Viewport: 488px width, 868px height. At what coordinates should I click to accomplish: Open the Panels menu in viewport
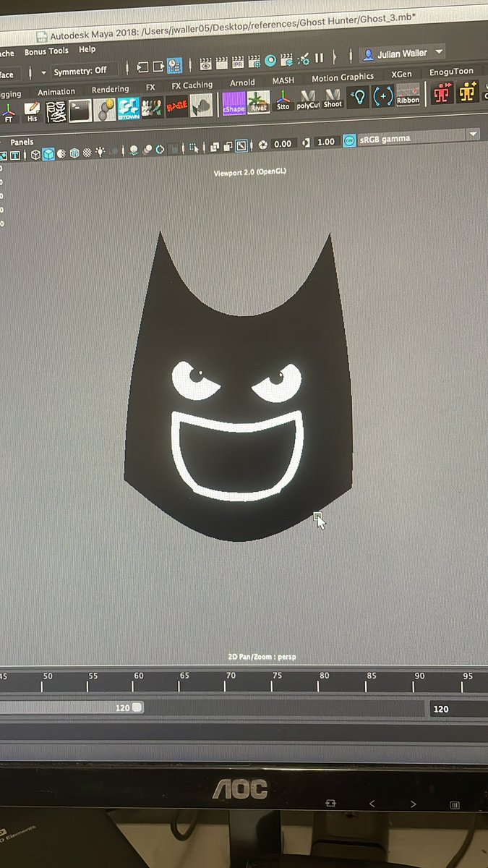point(22,142)
